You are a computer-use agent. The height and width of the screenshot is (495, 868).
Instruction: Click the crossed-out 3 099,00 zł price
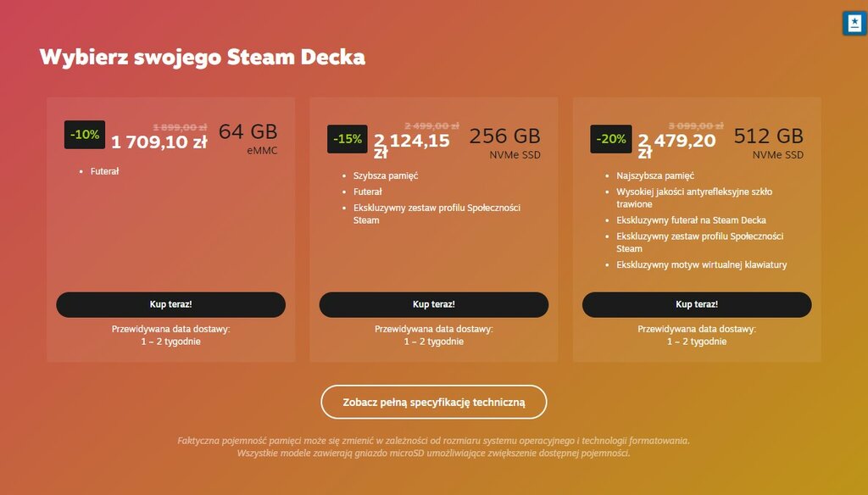tap(695, 125)
